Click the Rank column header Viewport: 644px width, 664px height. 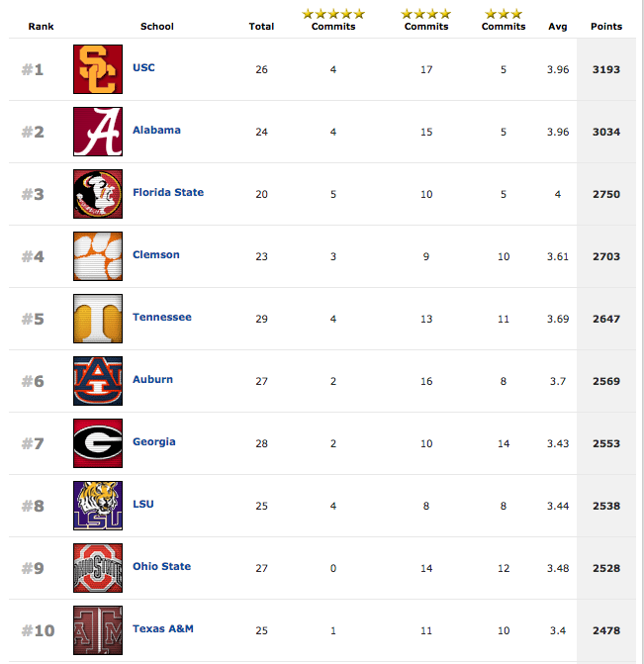tap(42, 27)
